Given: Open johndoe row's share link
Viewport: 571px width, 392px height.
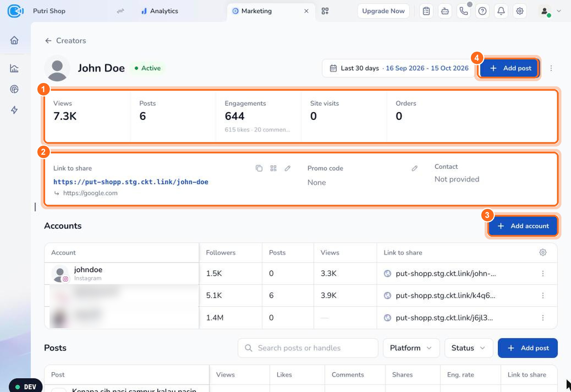Looking at the screenshot, I should 446,274.
